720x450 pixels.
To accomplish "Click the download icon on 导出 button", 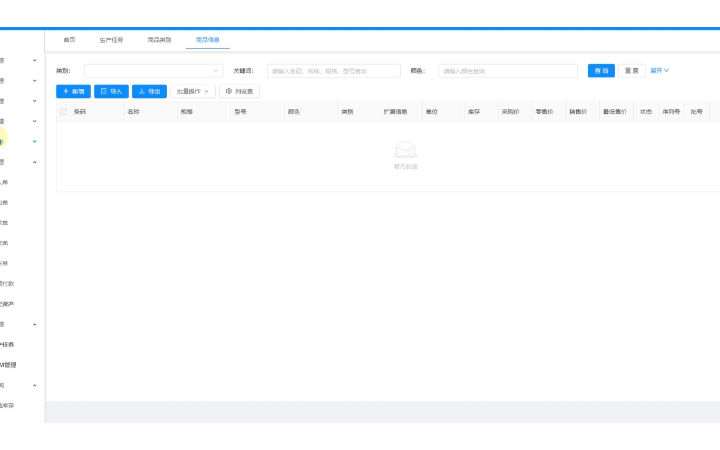I will coord(142,91).
